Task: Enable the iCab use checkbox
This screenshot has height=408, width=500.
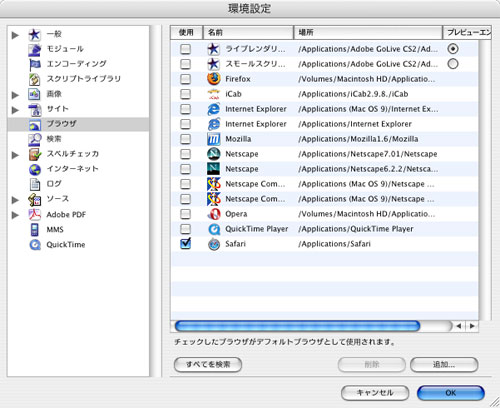Action: point(185,94)
